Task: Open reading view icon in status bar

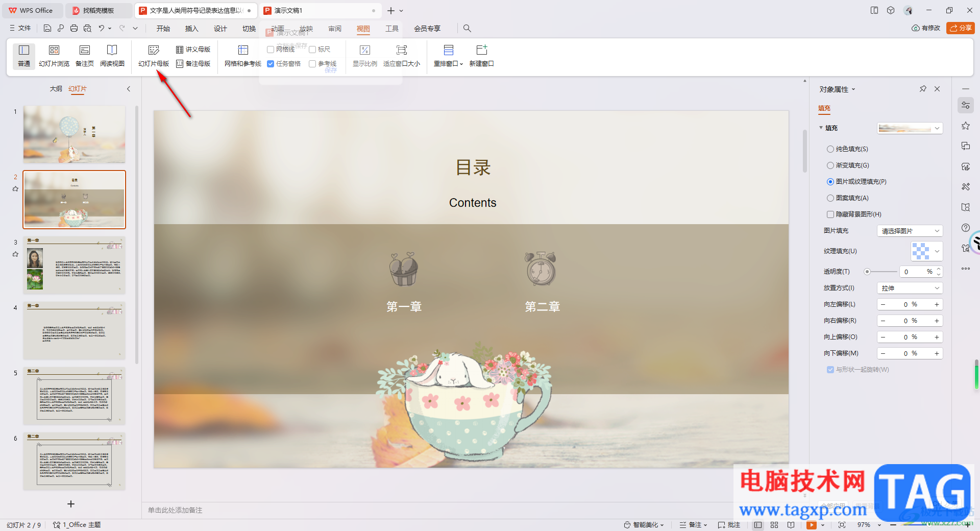Action: [x=791, y=525]
